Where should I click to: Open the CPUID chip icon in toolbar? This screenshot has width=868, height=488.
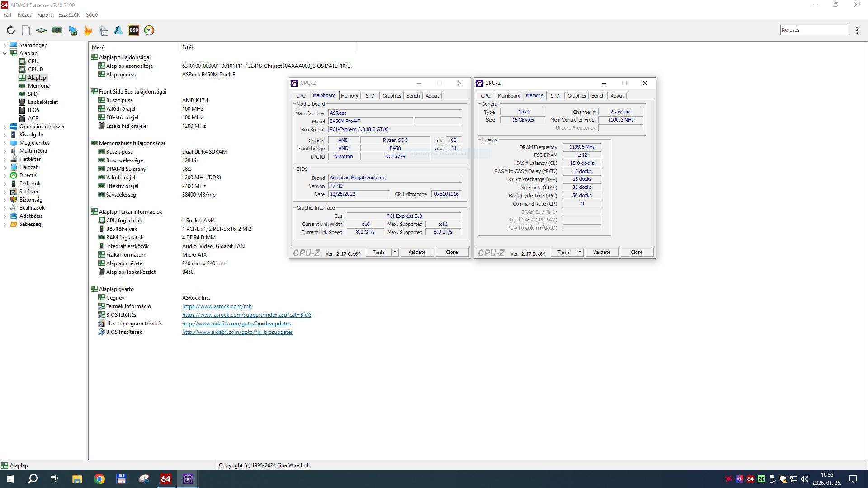(41, 30)
